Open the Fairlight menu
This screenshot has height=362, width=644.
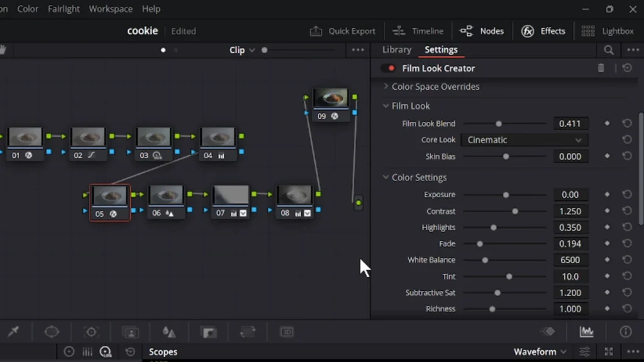point(64,9)
